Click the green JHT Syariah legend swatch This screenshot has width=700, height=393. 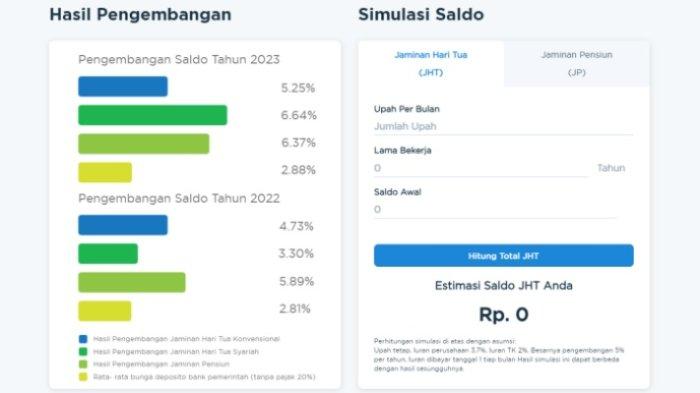click(83, 351)
